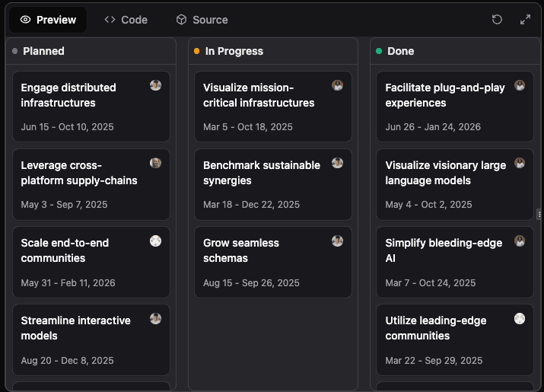Click avatar on Leverage cross-platform supply-chains card
Image resolution: width=544 pixels, height=392 pixels.
point(156,163)
